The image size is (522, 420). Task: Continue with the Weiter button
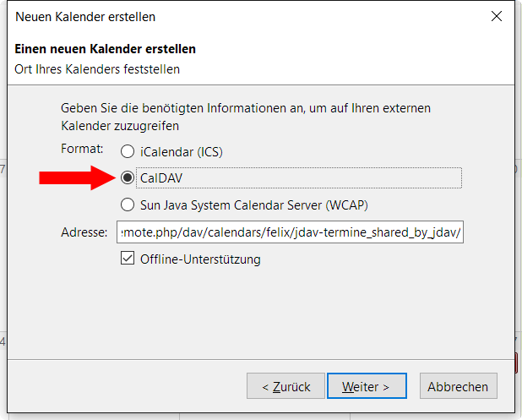pos(367,386)
